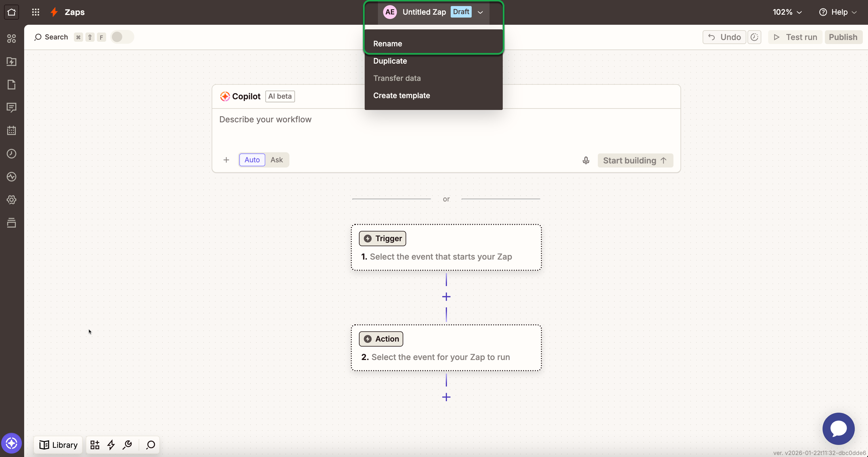This screenshot has height=457, width=868.
Task: Click the home icon in top-left
Action: click(12, 12)
